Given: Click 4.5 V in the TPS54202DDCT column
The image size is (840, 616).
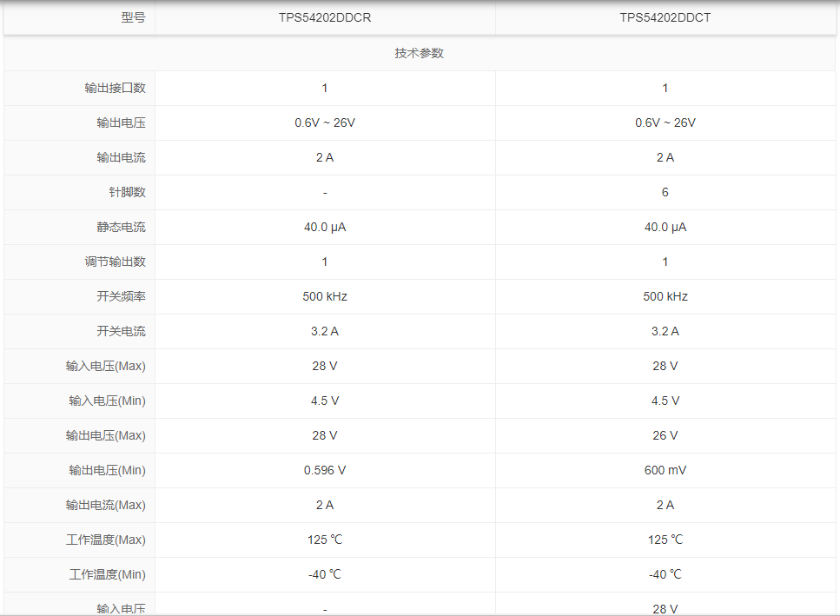Looking at the screenshot, I should (665, 401).
